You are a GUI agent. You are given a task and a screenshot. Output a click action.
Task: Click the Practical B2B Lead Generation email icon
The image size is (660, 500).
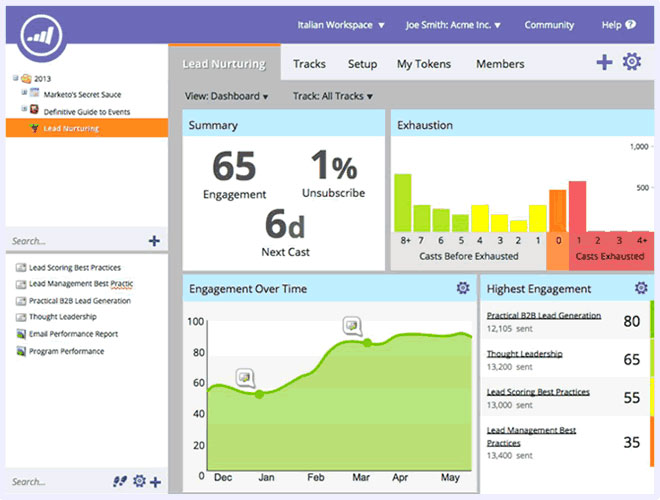[21, 301]
